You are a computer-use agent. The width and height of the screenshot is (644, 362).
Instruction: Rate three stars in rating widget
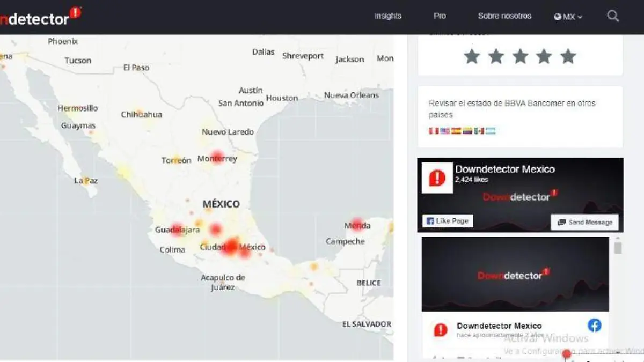(x=520, y=56)
